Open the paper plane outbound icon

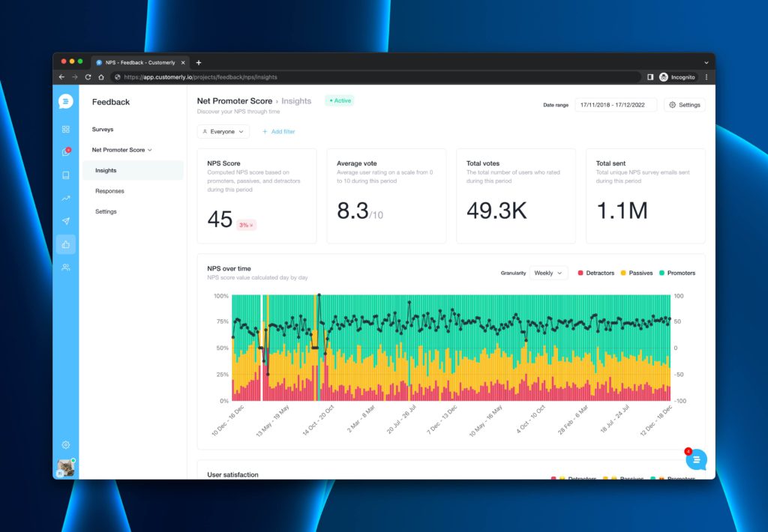point(66,221)
